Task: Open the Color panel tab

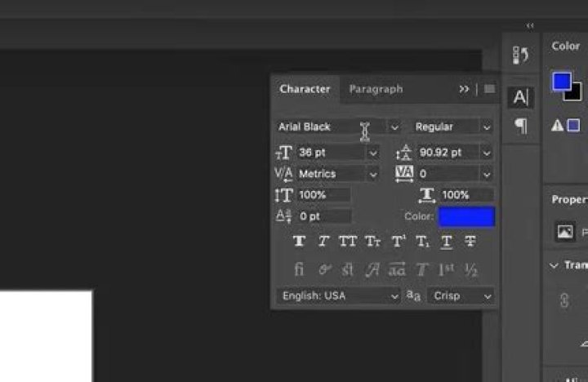Action: (x=565, y=46)
